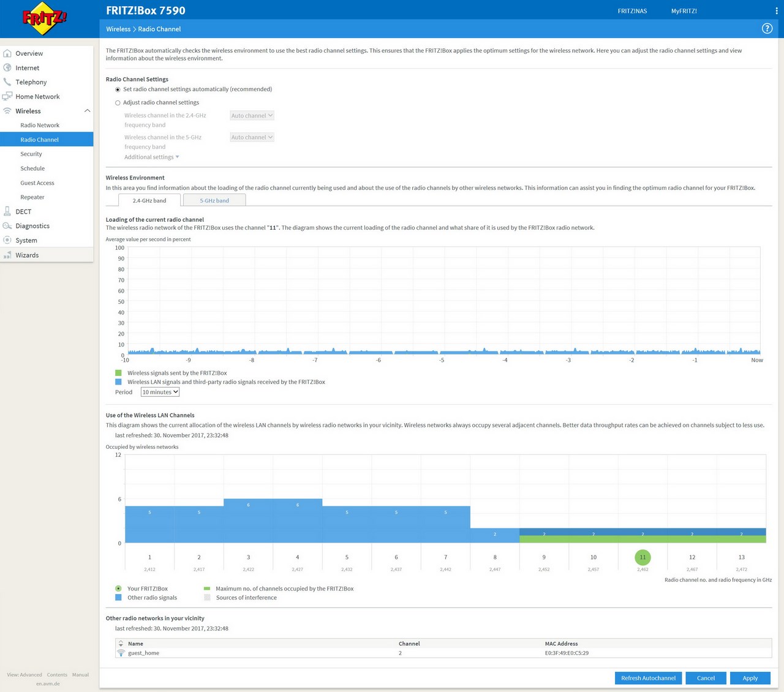This screenshot has width=784, height=692.
Task: Open the Manual link
Action: (80, 675)
